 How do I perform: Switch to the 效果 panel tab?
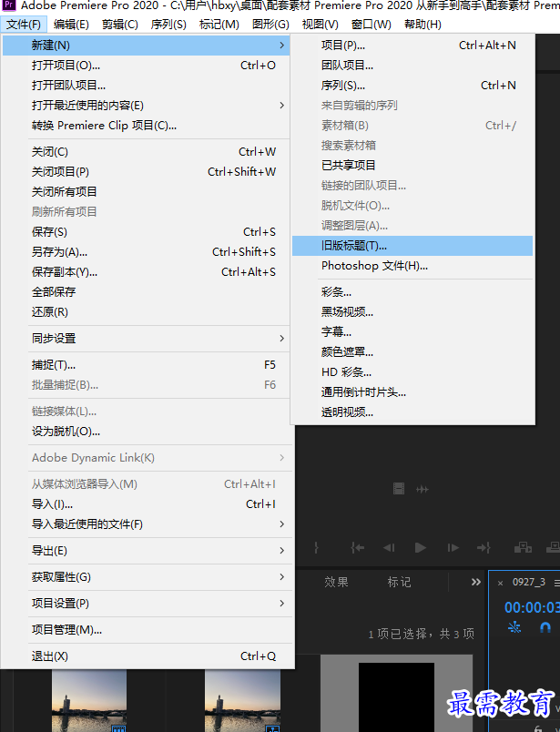pos(336,582)
